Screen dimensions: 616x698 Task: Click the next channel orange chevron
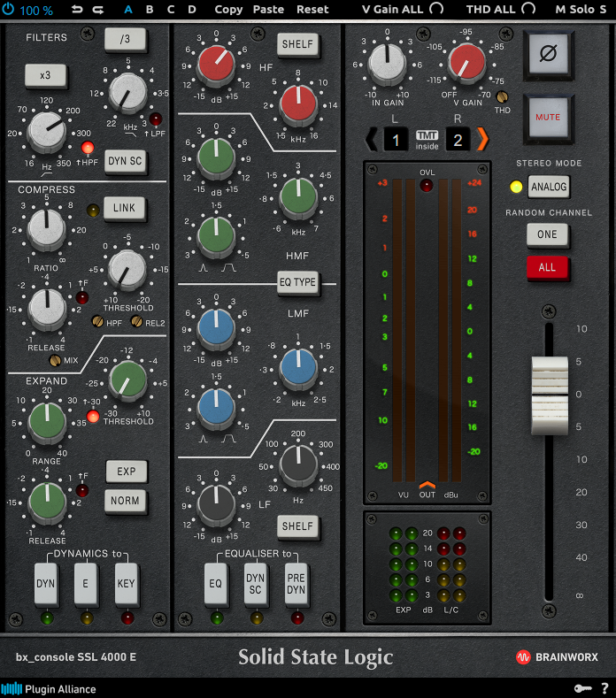(482, 140)
